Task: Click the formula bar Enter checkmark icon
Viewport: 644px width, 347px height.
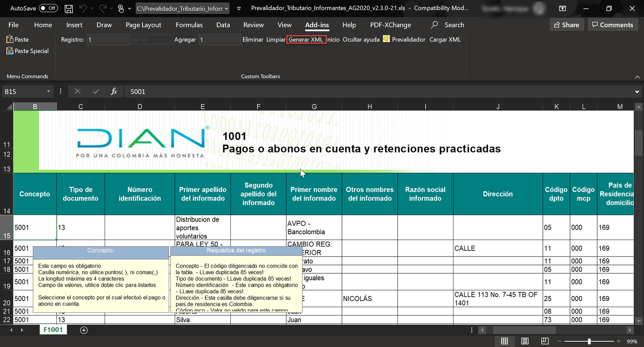Action: (x=96, y=91)
